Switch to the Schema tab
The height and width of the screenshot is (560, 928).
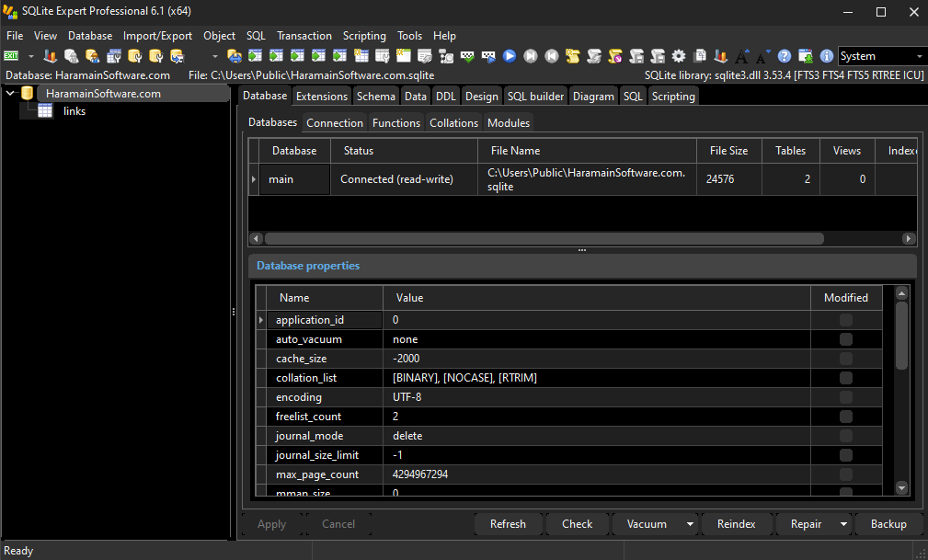pyautogui.click(x=376, y=96)
